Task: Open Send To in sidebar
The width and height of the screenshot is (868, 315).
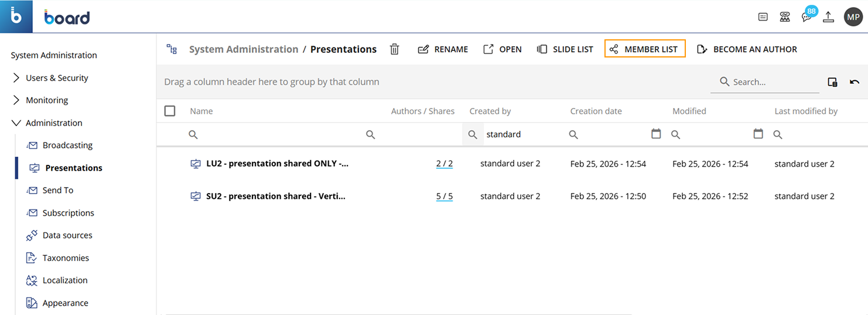Action: (x=58, y=190)
